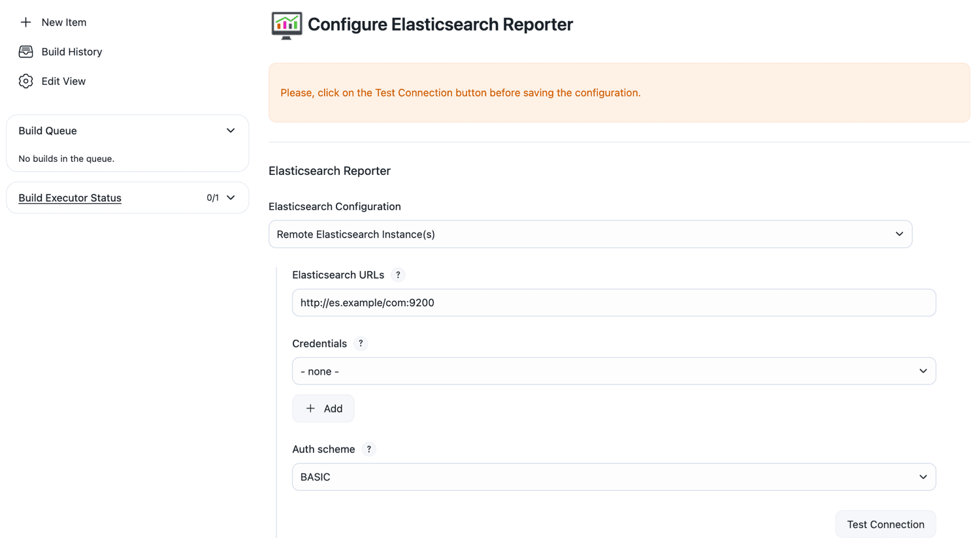Click the Test Connection button
The width and height of the screenshot is (980, 547).
click(x=885, y=524)
